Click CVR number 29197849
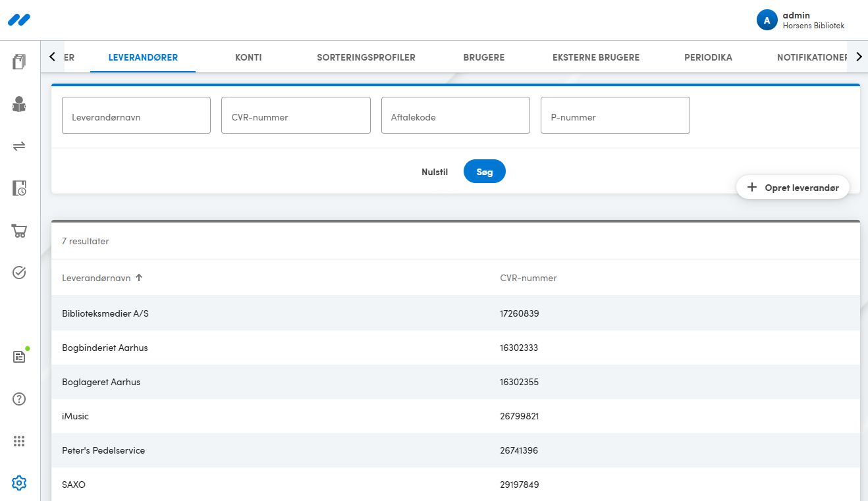Image resolution: width=868 pixels, height=501 pixels. click(x=520, y=485)
